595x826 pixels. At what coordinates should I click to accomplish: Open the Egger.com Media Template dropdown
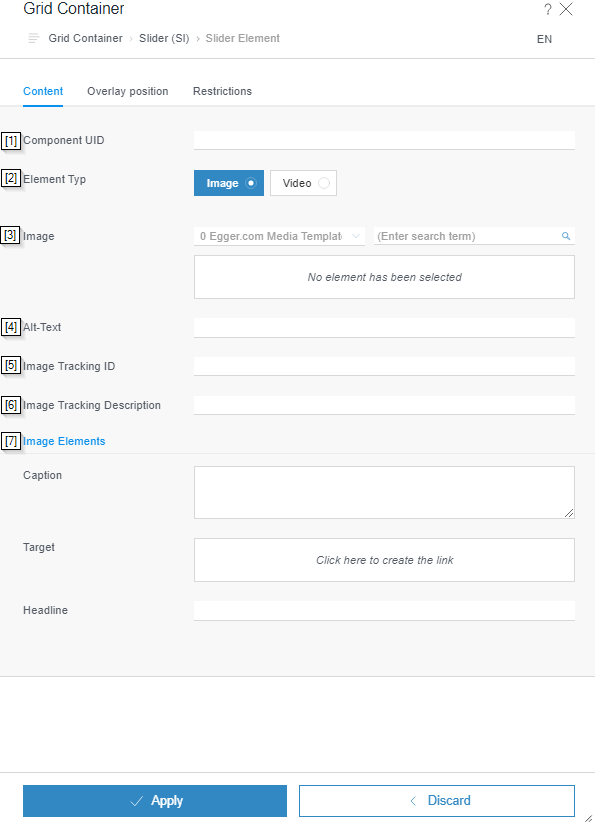279,236
